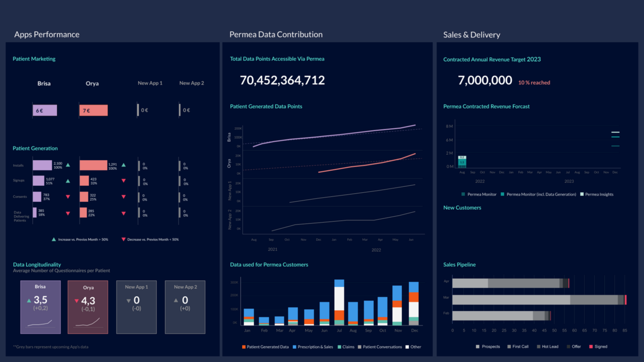
Task: Click the green Increase vs. Previous Month legend triangle
Action: point(54,240)
